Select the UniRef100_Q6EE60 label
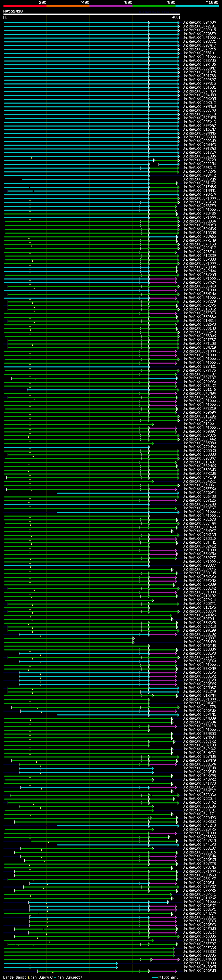Viewport: 222px width, 980px height. point(199,489)
